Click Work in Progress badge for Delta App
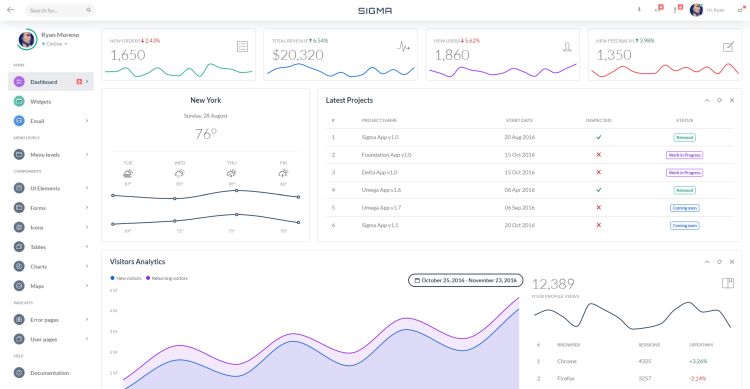 coord(684,173)
